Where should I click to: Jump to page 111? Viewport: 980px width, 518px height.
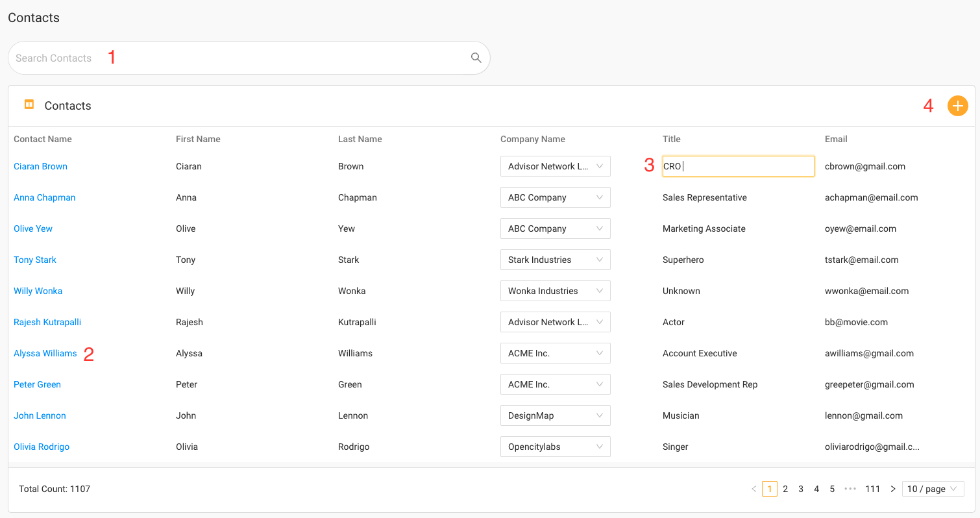(872, 489)
